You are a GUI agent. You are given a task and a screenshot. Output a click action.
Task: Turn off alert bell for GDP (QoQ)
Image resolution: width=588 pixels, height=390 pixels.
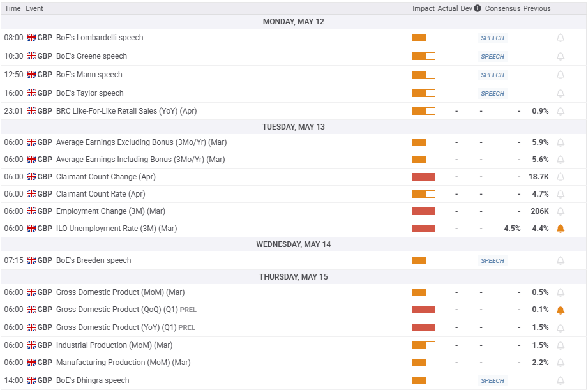coord(561,310)
